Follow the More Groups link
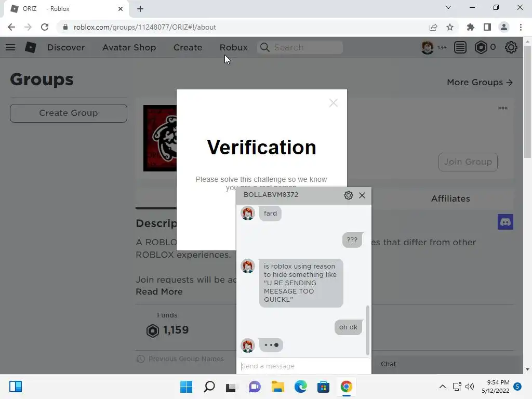 pyautogui.click(x=480, y=83)
